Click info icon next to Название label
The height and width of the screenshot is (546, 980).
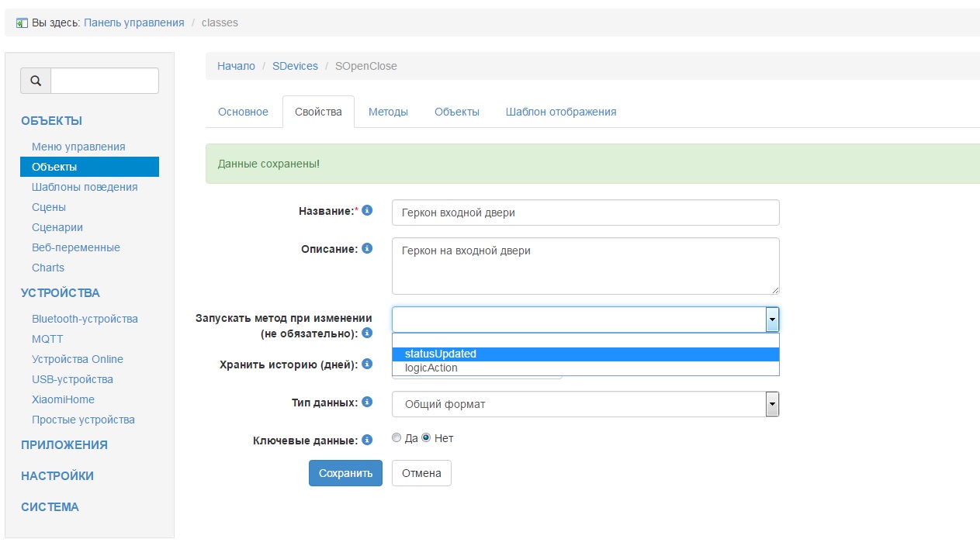(x=368, y=210)
